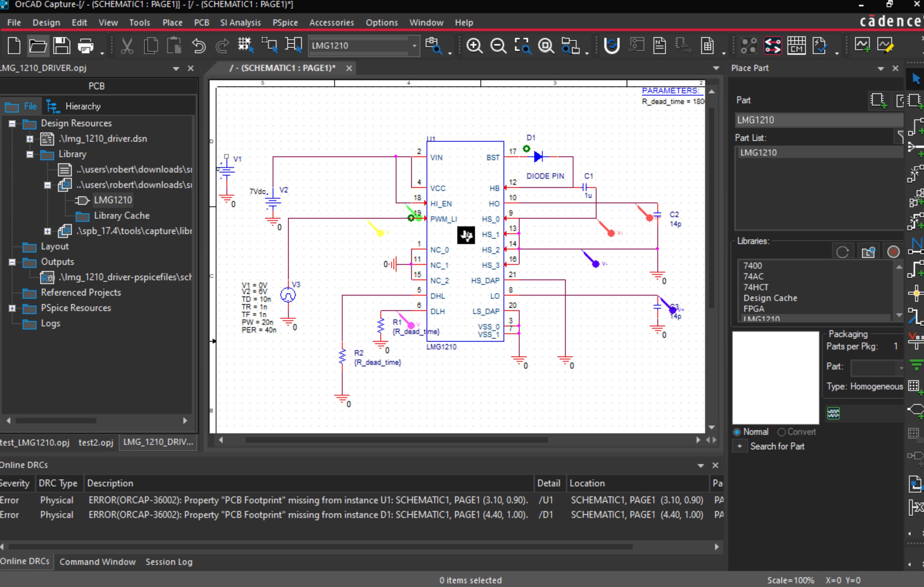Click the Undo arrow icon
The width and height of the screenshot is (924, 587).
[x=198, y=46]
